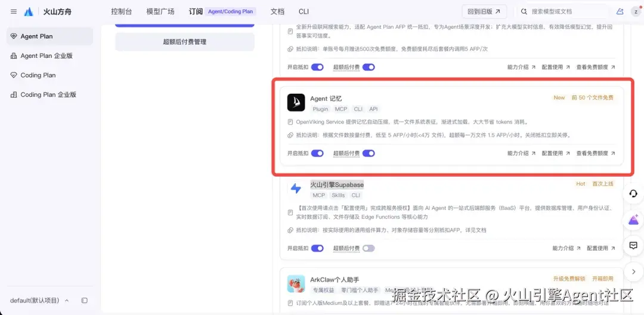The height and width of the screenshot is (315, 644).
Task: Open the blue mountain notification icon
Action: [x=620, y=11]
